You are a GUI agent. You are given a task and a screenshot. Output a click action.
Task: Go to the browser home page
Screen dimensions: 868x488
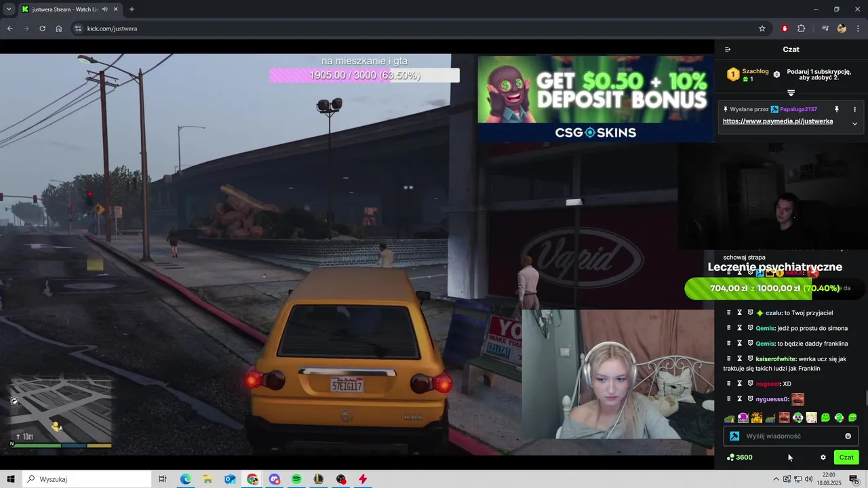(x=59, y=28)
